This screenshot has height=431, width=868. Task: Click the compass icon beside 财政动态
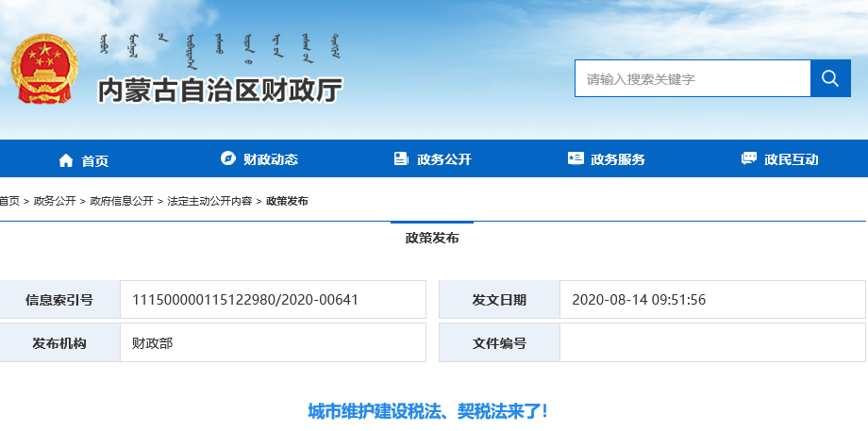click(x=227, y=158)
